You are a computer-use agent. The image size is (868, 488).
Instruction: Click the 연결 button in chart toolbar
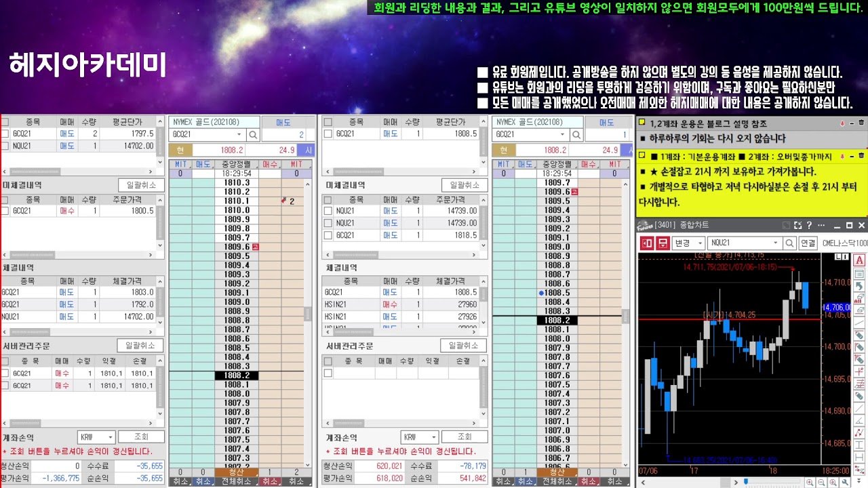coord(808,243)
